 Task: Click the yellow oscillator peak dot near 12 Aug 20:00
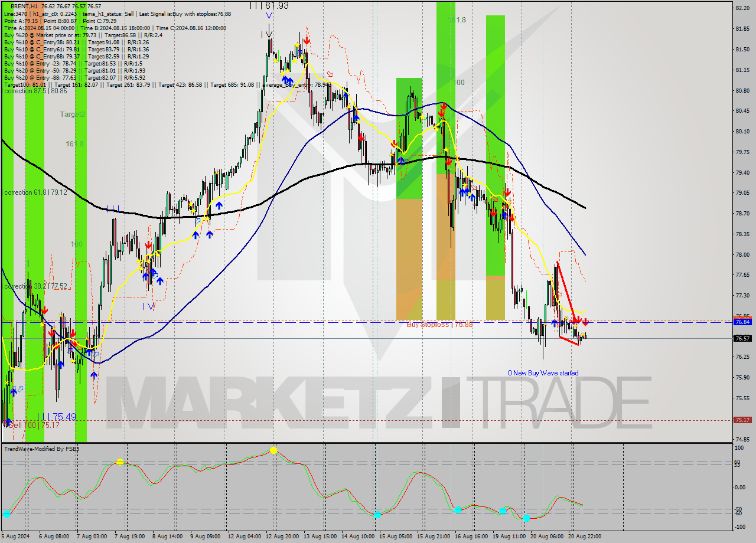pyautogui.click(x=273, y=450)
